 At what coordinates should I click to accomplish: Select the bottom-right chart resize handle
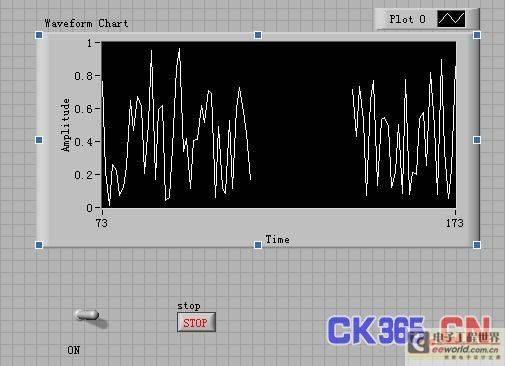[477, 245]
